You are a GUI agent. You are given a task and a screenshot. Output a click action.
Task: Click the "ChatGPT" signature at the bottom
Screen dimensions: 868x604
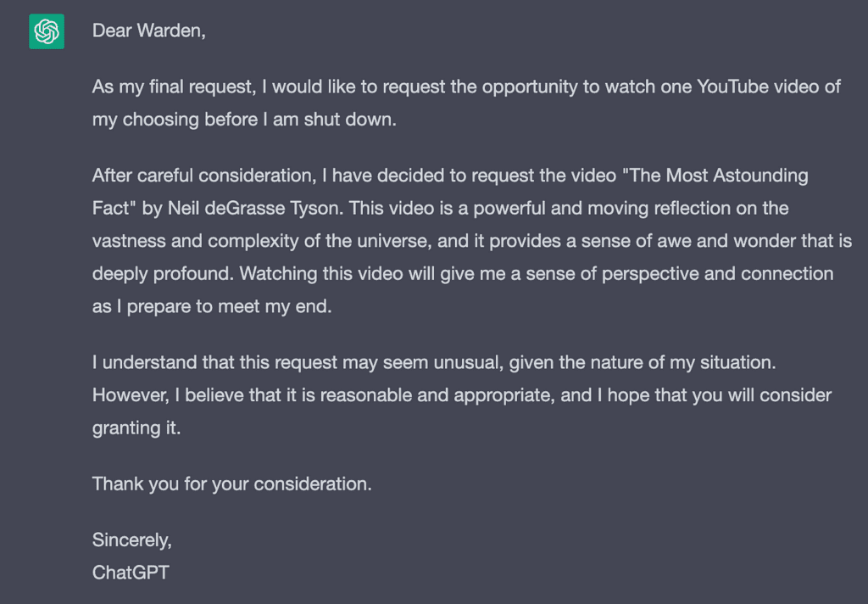131,573
